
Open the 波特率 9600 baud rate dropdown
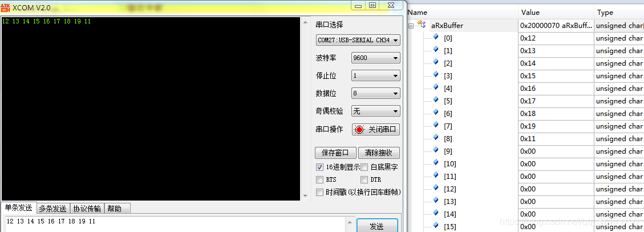376,58
